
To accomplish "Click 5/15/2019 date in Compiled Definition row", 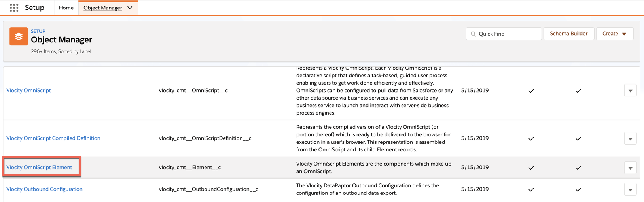I will (475, 138).
